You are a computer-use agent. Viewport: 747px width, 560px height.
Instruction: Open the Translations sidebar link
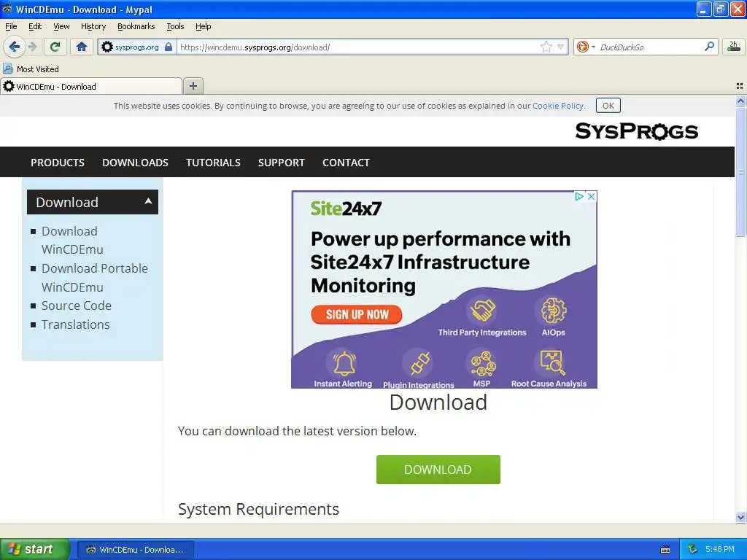75,324
